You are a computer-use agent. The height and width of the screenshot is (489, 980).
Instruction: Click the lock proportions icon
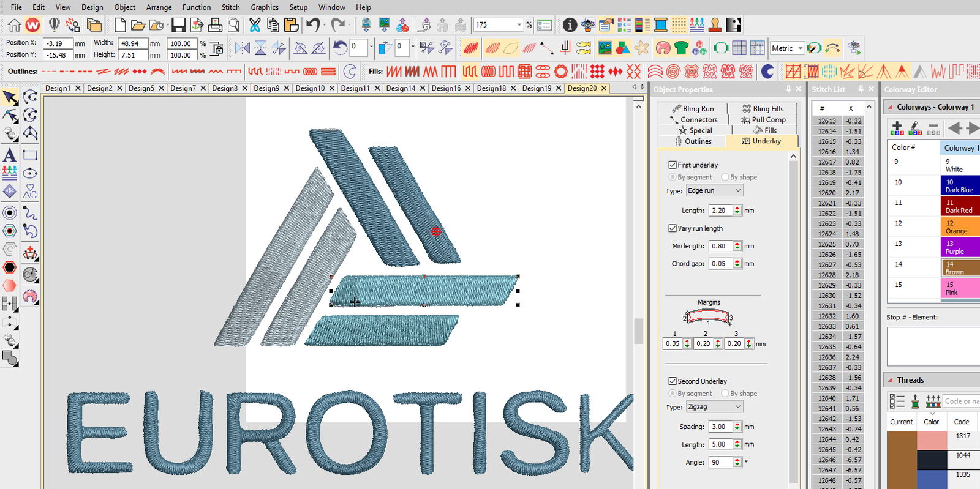click(x=217, y=48)
